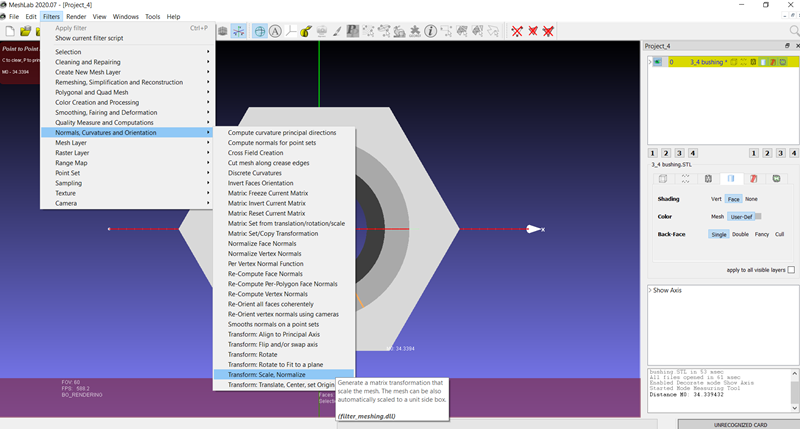Screen dimensions: 800x429
Task: Toggle visibility eye of 3_4 bushing layer
Action: pyautogui.click(x=658, y=62)
